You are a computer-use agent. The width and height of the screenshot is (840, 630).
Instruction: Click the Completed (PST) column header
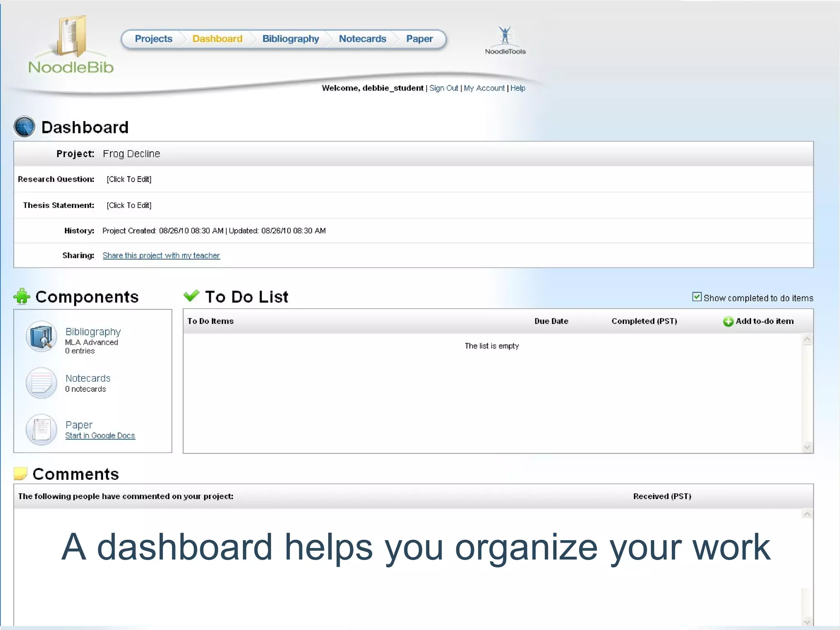click(644, 321)
